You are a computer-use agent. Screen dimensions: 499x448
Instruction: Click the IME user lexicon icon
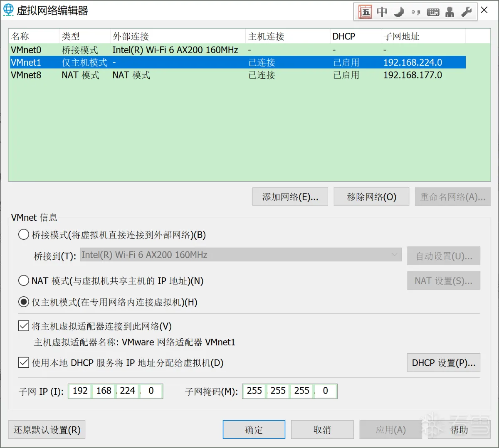[x=450, y=12]
